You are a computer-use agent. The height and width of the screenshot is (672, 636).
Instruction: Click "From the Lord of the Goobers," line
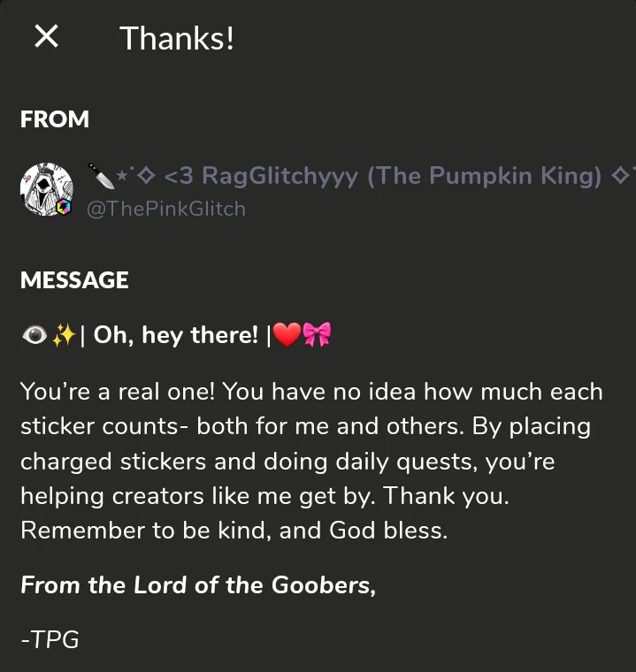tap(198, 585)
